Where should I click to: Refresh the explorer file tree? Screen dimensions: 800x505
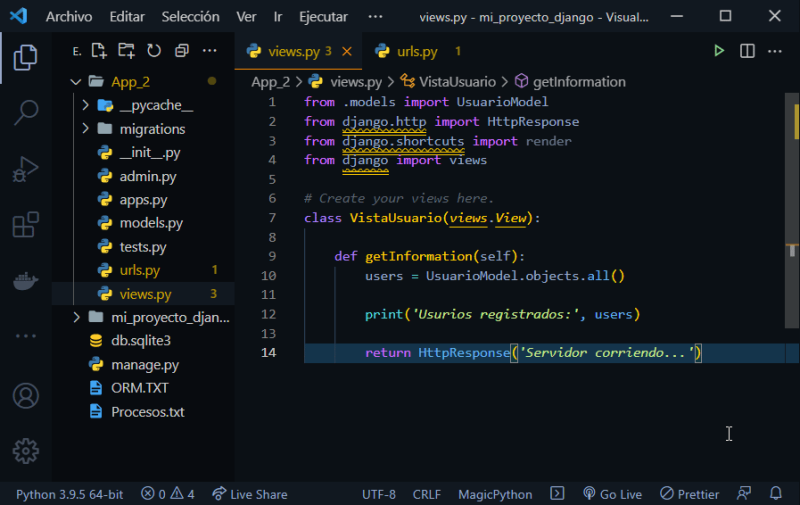click(x=154, y=51)
